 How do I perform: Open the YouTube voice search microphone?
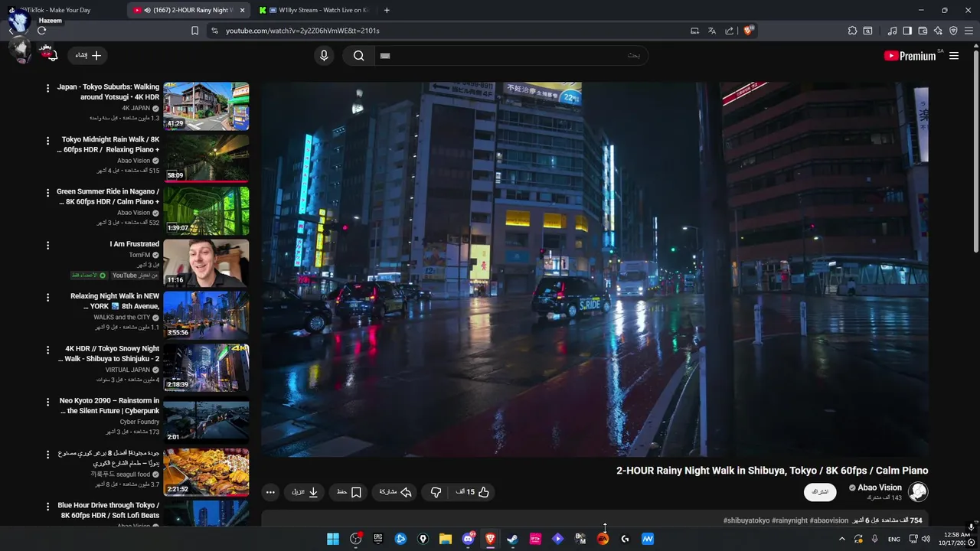coord(324,55)
